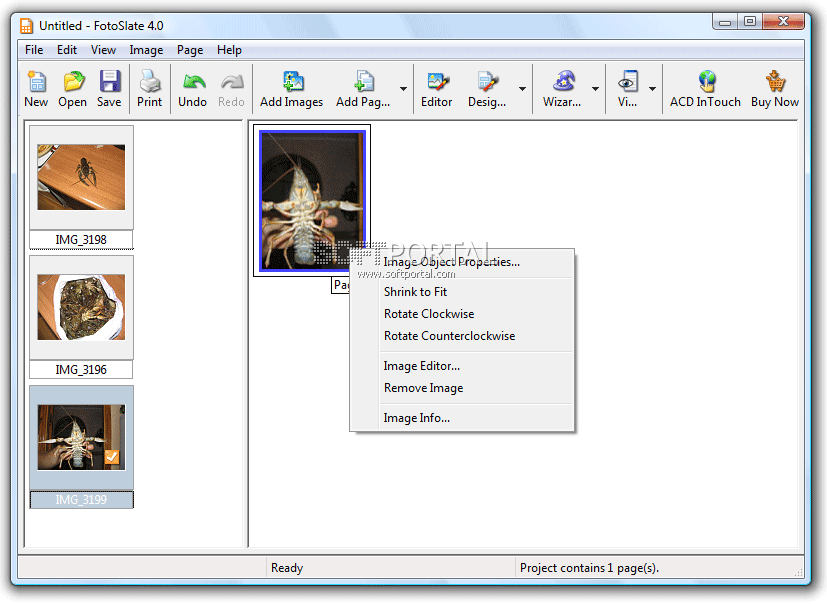
Task: Open ACD InTouch from the toolbar
Action: point(706,82)
